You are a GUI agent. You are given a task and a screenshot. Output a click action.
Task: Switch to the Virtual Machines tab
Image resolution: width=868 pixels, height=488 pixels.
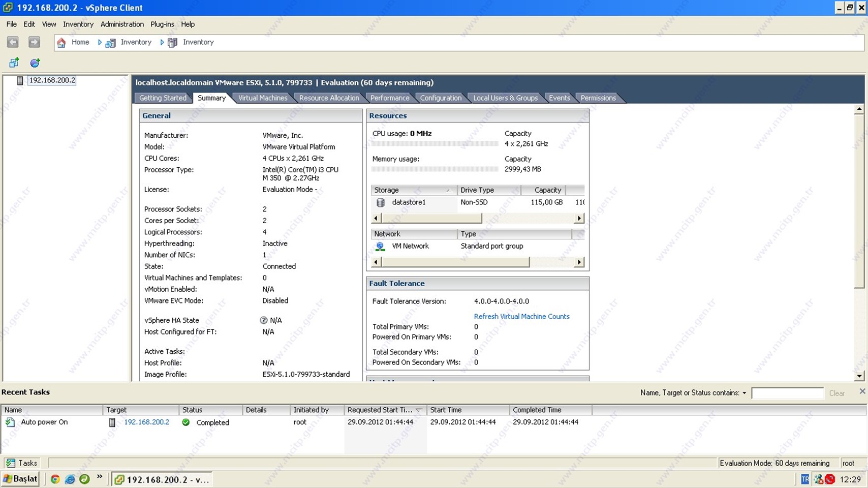click(x=263, y=98)
